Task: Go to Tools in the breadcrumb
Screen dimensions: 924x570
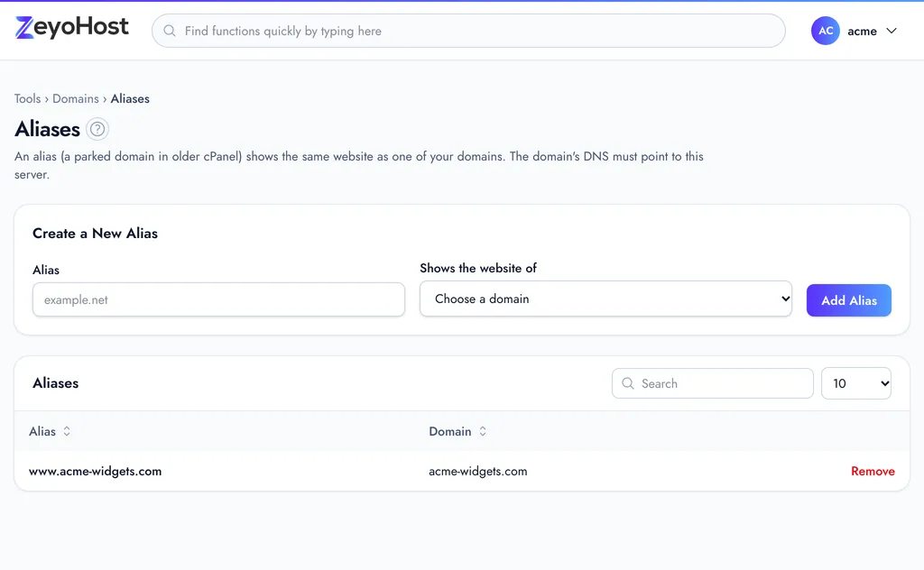Action: pos(28,98)
